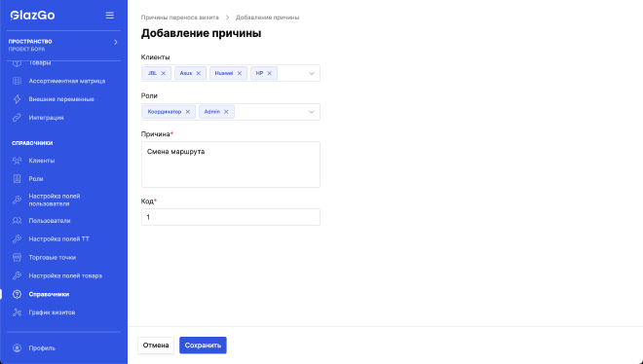The width and height of the screenshot is (643, 364).
Task: Expand the Клиенты dropdown arrow
Action: pos(312,73)
